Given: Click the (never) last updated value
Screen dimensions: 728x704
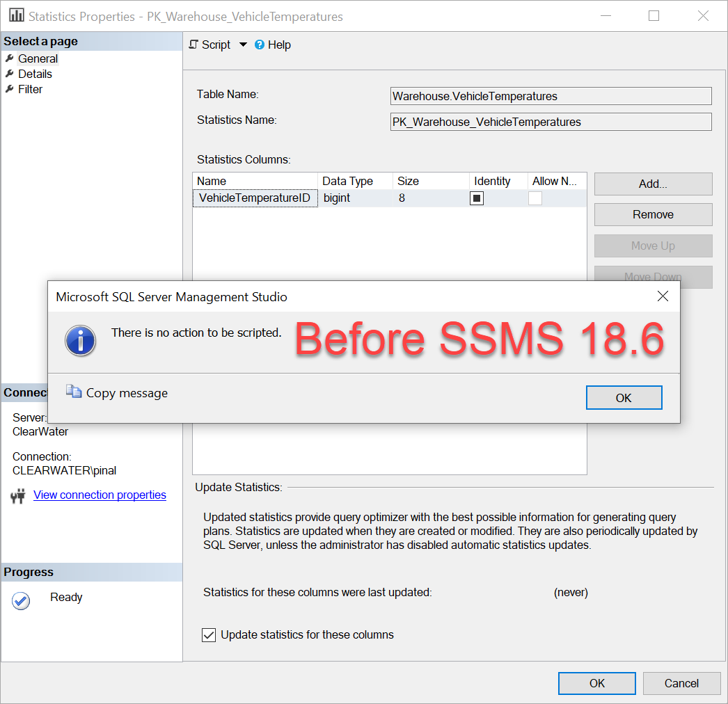Looking at the screenshot, I should point(571,592).
